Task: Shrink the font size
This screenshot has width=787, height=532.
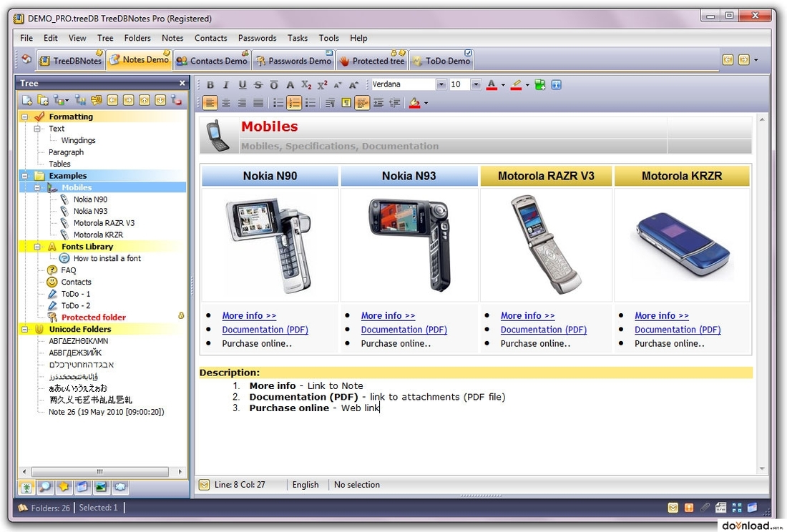Action: 338,85
